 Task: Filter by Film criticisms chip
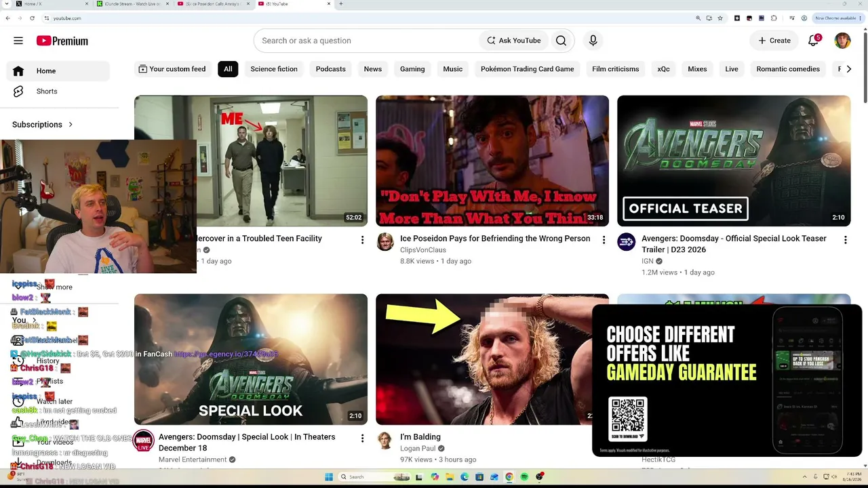[x=616, y=69]
